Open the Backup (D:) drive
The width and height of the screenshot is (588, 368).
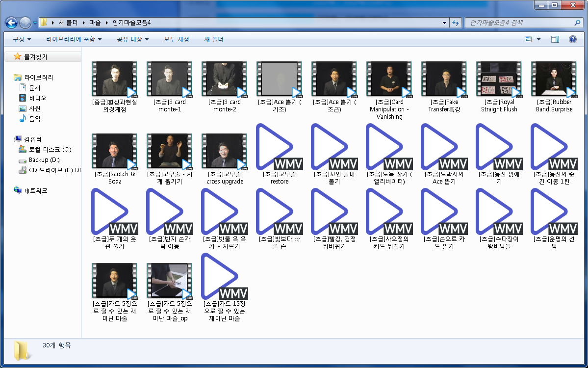44,160
